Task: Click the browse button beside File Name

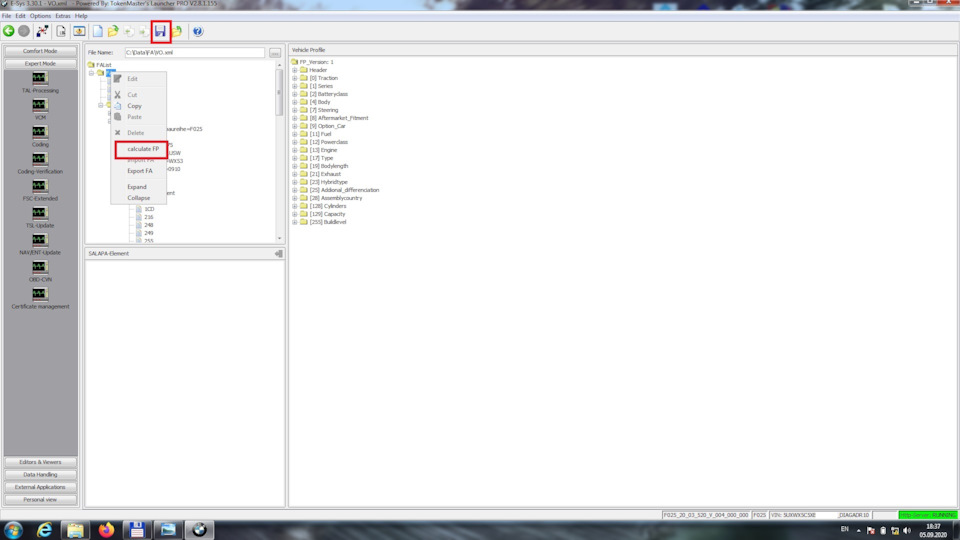Action: 275,53
